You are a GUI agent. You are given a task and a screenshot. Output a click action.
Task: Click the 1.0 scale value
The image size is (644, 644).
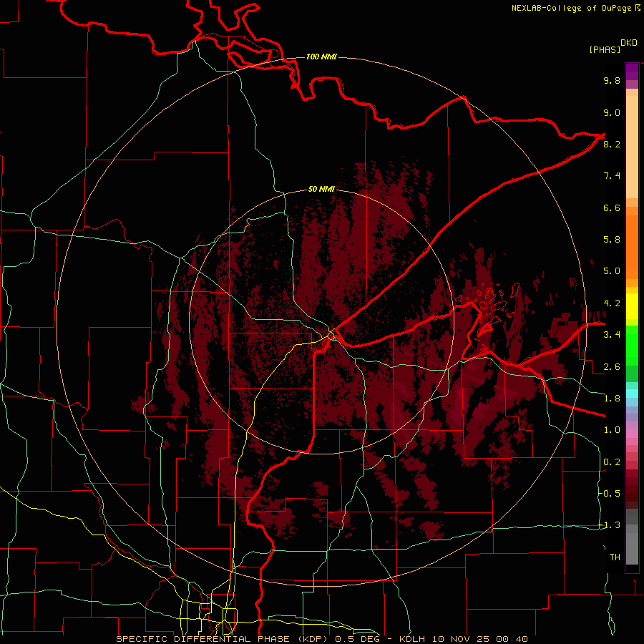612,430
